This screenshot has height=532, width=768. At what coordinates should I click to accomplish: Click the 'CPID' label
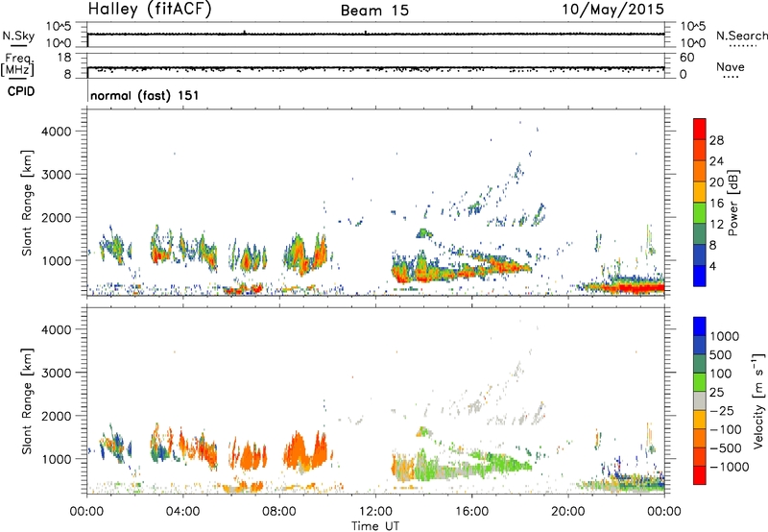(21, 91)
